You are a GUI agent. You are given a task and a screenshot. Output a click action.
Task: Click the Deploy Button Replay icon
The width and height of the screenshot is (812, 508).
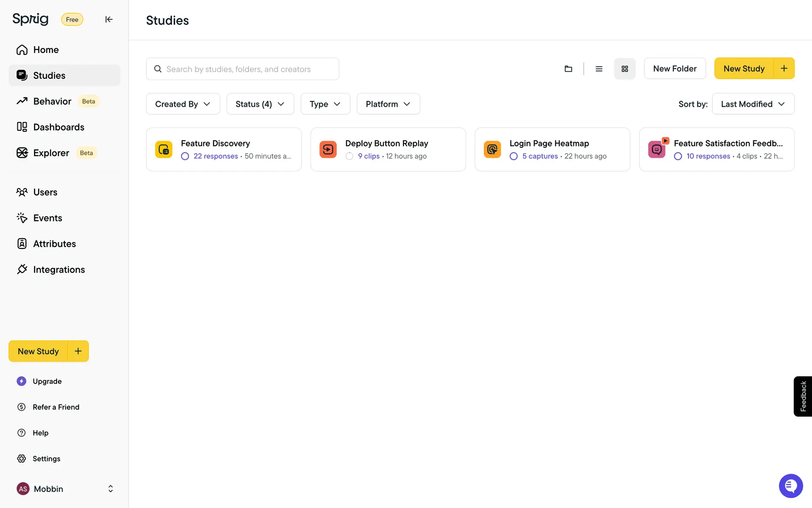(328, 149)
